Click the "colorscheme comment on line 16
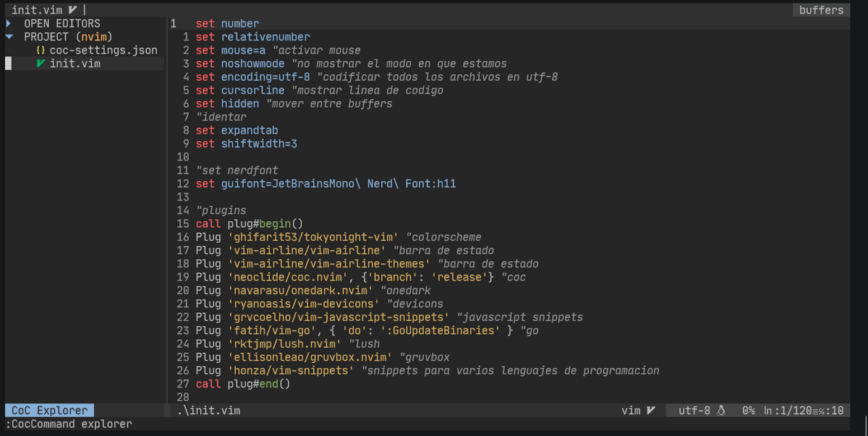868x436 pixels. tap(443, 237)
